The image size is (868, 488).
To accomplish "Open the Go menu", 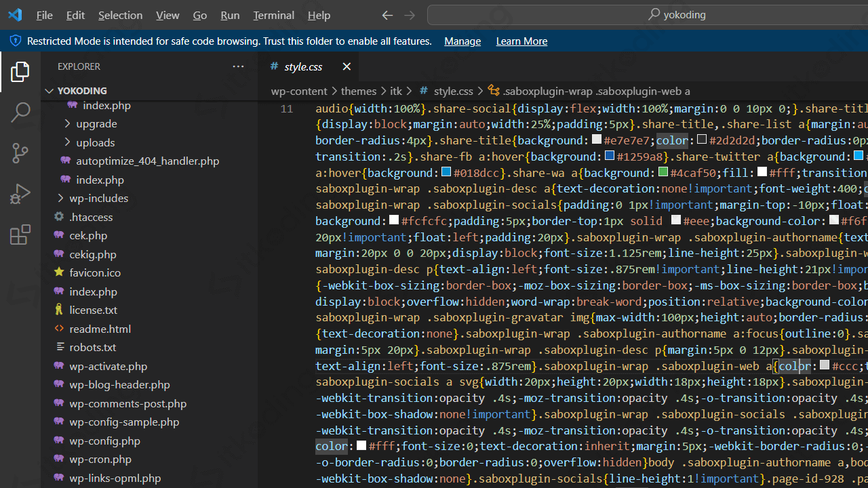I will pyautogui.click(x=200, y=15).
